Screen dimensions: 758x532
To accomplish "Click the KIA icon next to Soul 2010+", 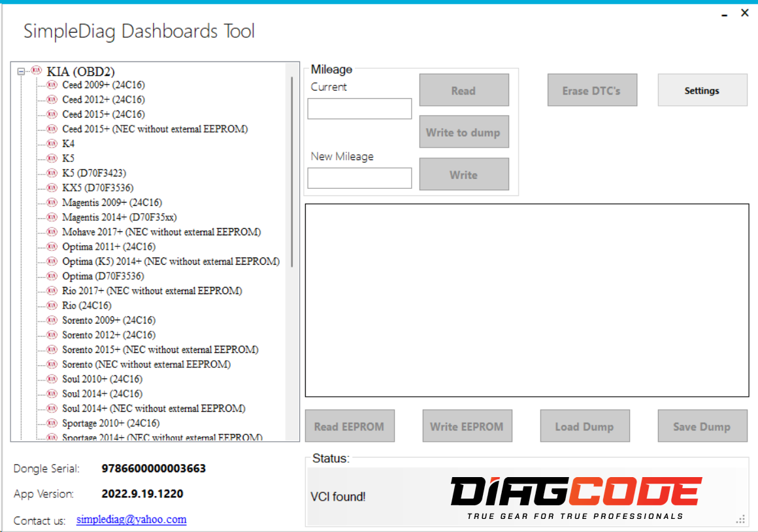I will [52, 378].
